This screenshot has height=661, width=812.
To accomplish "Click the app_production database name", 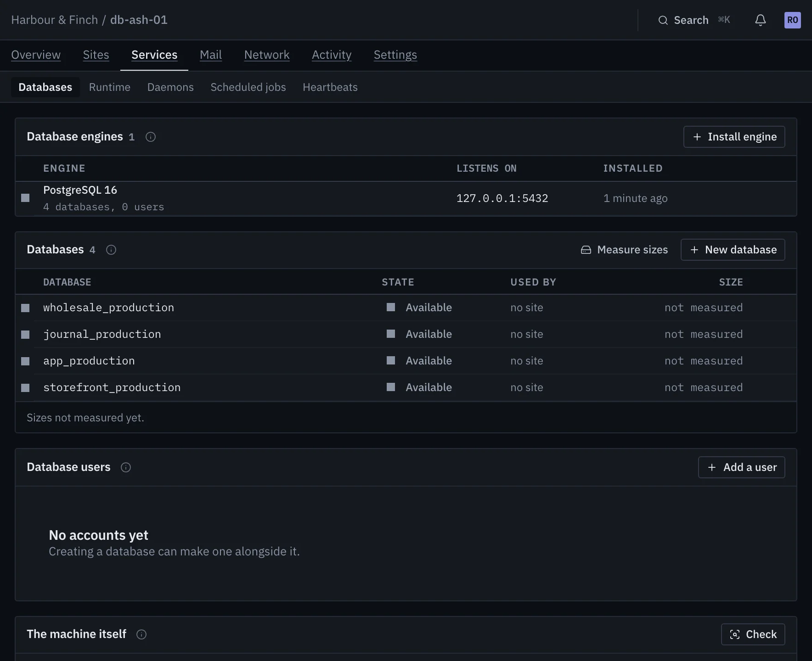I will click(89, 361).
